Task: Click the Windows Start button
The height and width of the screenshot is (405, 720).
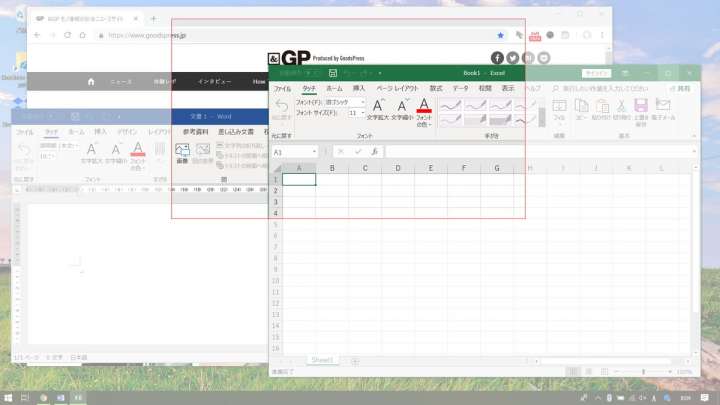Action: [8, 398]
